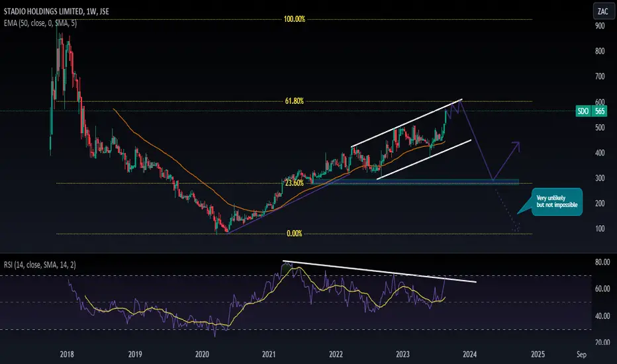This screenshot has width=617, height=364.
Task: Click the 900 price axis label
Action: (600, 26)
